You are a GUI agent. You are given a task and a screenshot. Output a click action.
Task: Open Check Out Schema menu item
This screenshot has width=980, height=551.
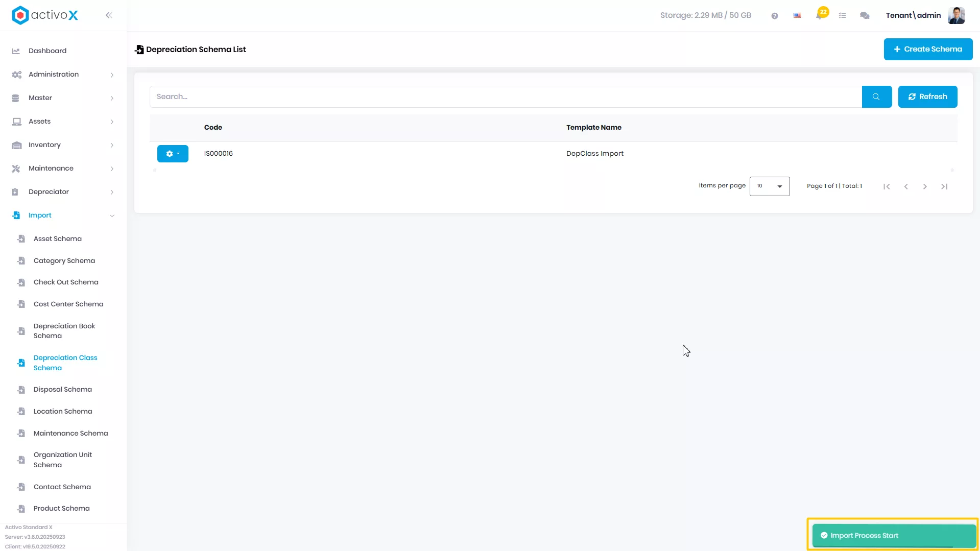pyautogui.click(x=66, y=282)
